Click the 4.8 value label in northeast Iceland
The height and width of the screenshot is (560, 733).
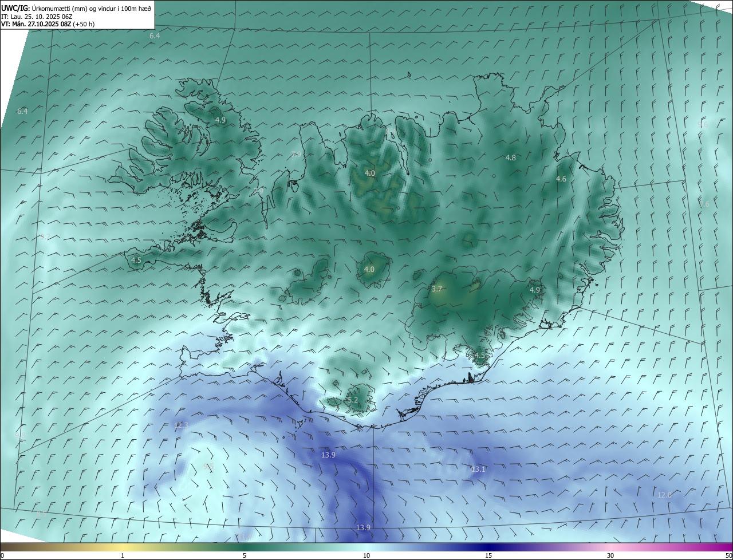(511, 157)
